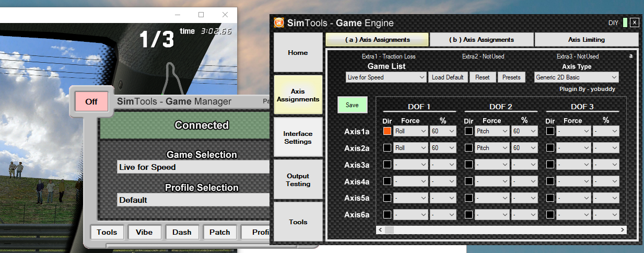Toggle Axis3a DOF 1 direction checkbox

pos(387,165)
